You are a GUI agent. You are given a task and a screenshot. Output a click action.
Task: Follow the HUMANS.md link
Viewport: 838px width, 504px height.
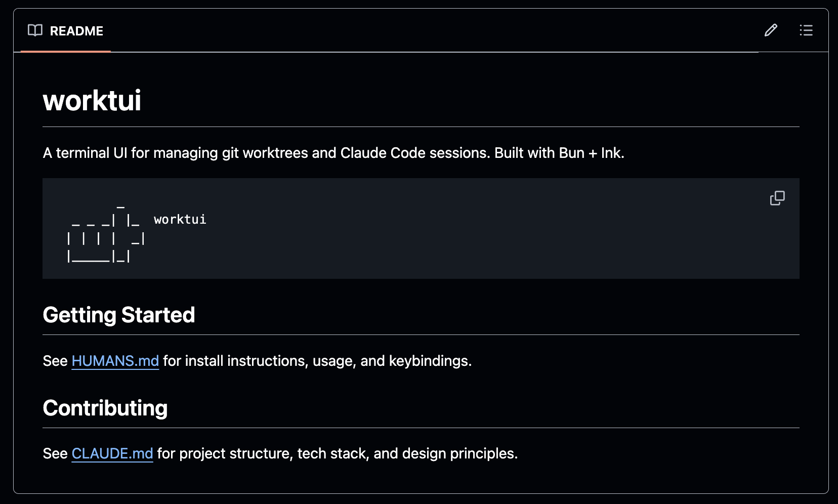pos(115,361)
